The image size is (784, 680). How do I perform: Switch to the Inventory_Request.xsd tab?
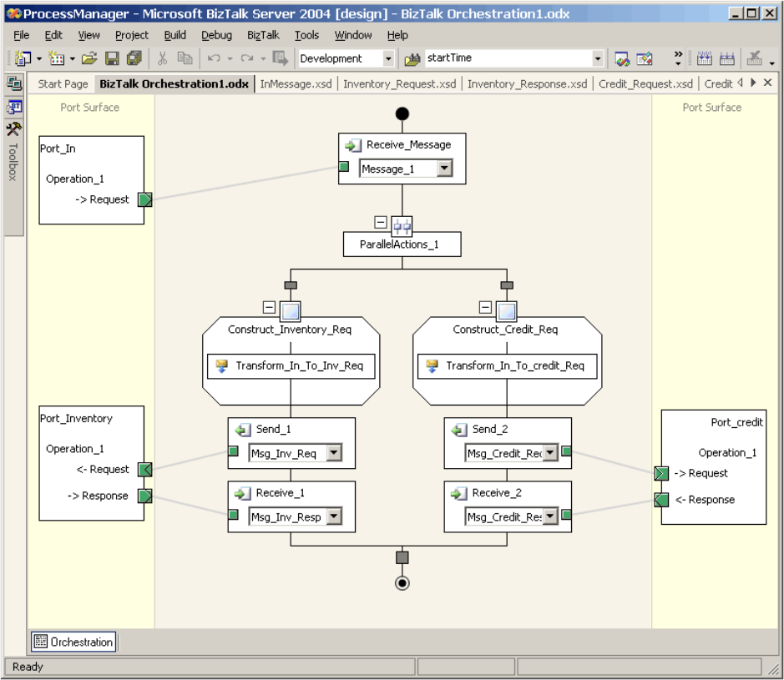[399, 84]
